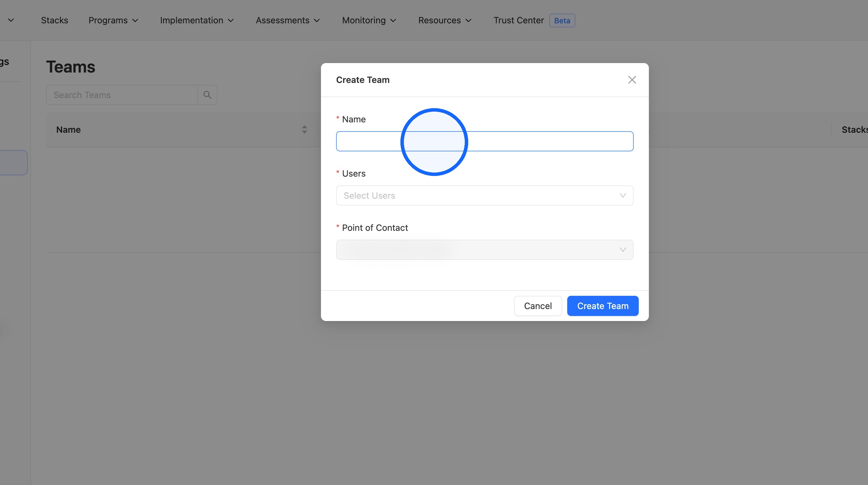Image resolution: width=868 pixels, height=485 pixels.
Task: Click the search magnifier icon
Action: pos(207,95)
